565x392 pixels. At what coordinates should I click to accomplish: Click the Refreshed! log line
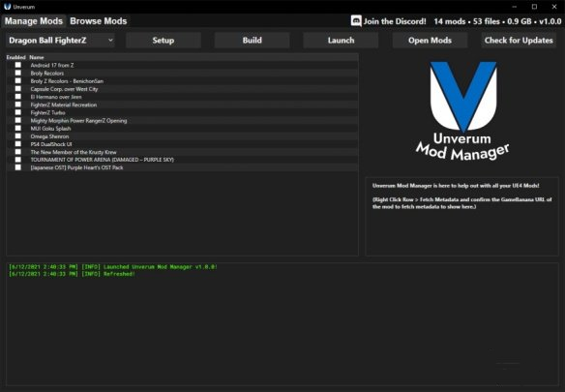[x=72, y=274]
